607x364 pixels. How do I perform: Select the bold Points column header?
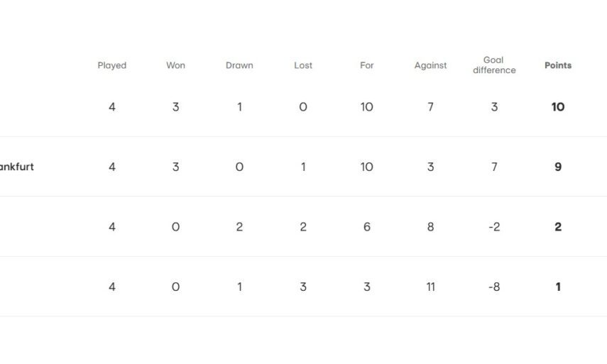tap(558, 65)
